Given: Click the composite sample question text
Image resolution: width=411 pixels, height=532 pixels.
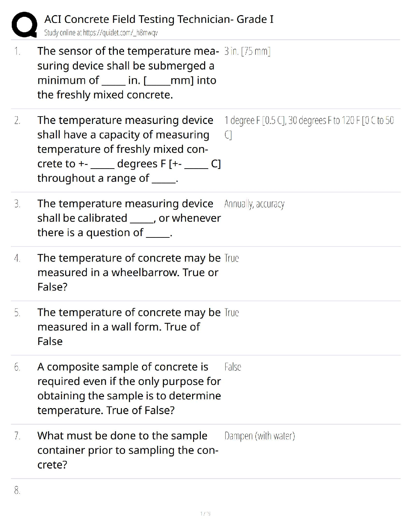Looking at the screenshot, I should (129, 389).
